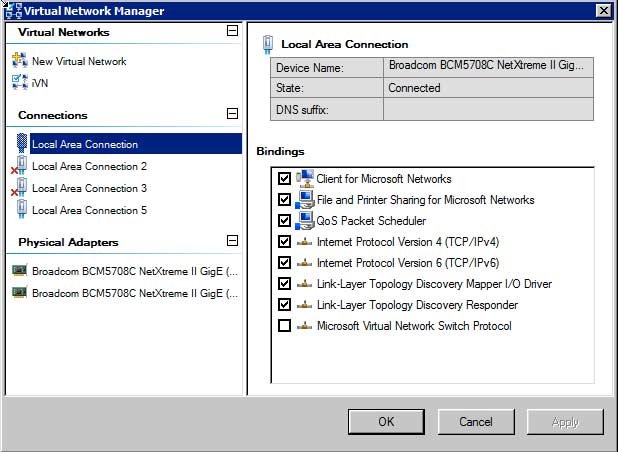Click Client for Microsoft Networks text
Screen dimensions: 618x452
point(384,179)
